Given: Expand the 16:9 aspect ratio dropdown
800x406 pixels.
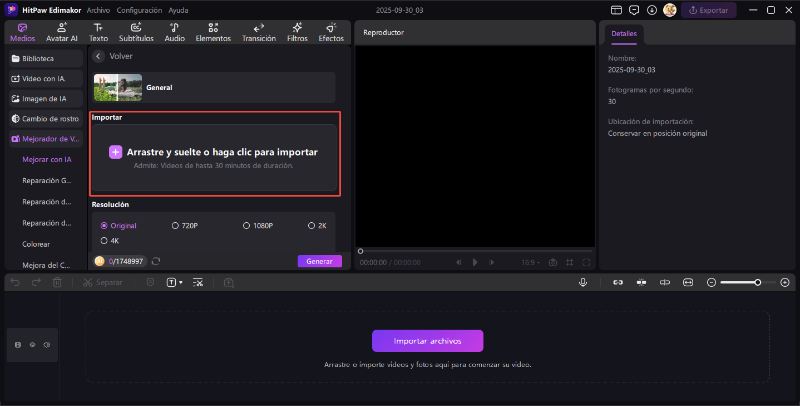Looking at the screenshot, I should click(x=530, y=262).
